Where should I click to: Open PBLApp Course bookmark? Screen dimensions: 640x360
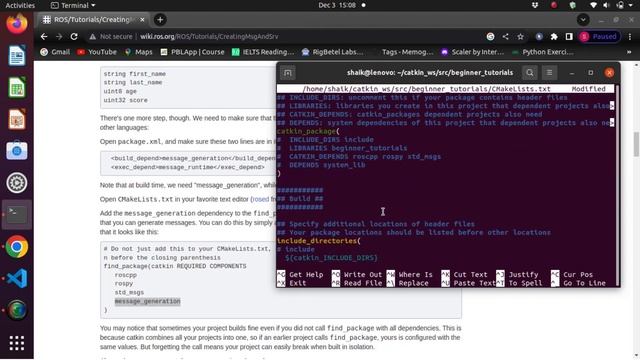[x=193, y=52]
